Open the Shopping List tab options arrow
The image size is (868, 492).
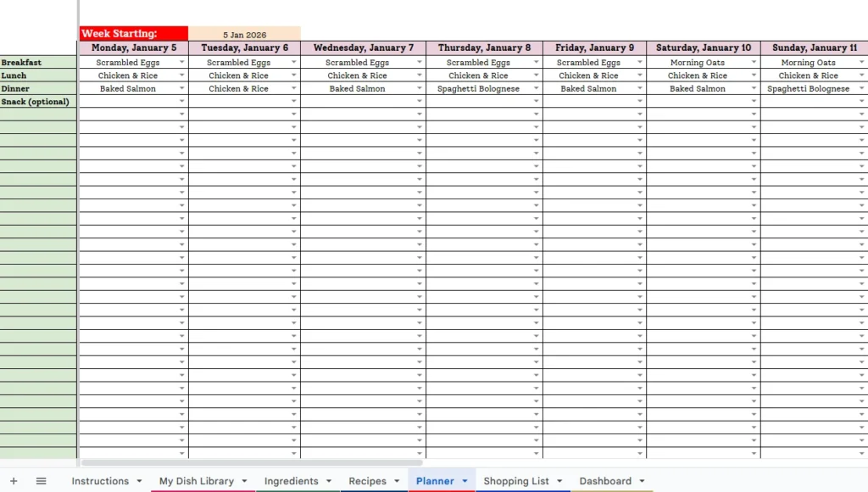pyautogui.click(x=559, y=481)
